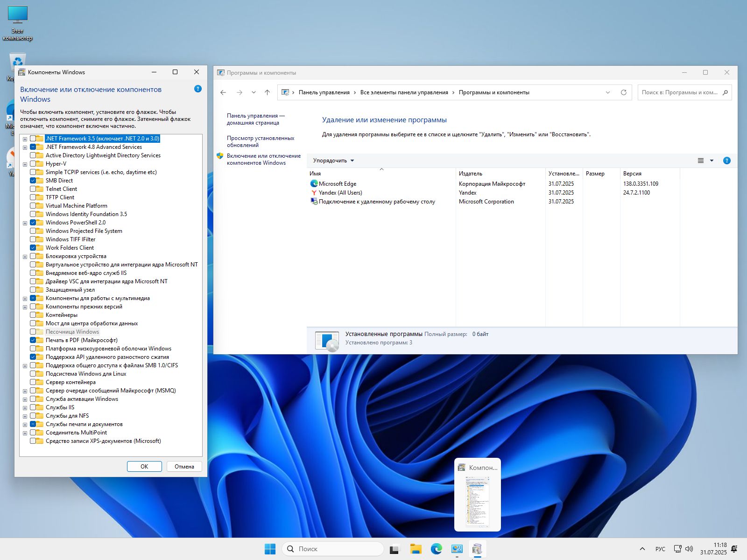The height and width of the screenshot is (560, 747).
Task: Click the taskbar "Поиск" search box
Action: (332, 549)
